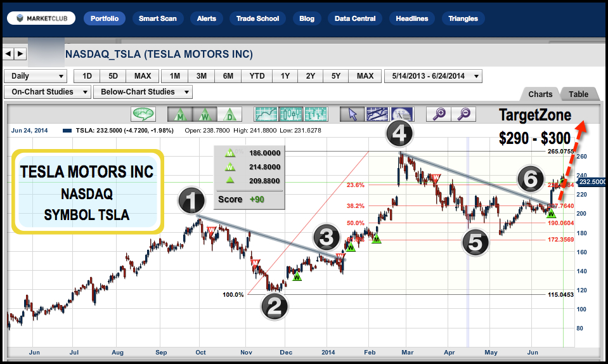Image resolution: width=608 pixels, height=364 pixels.
Task: Set range to 5D
Action: 113,76
